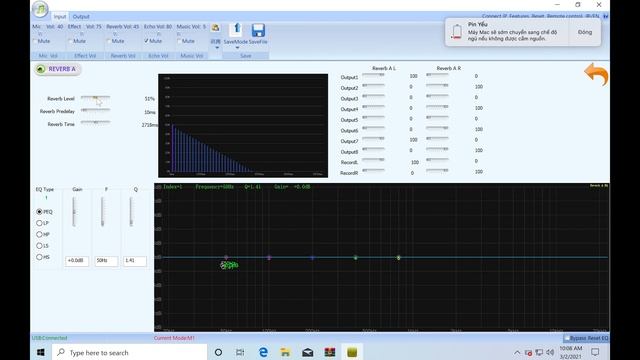Open the Mail app from the taskbar

coord(307,352)
